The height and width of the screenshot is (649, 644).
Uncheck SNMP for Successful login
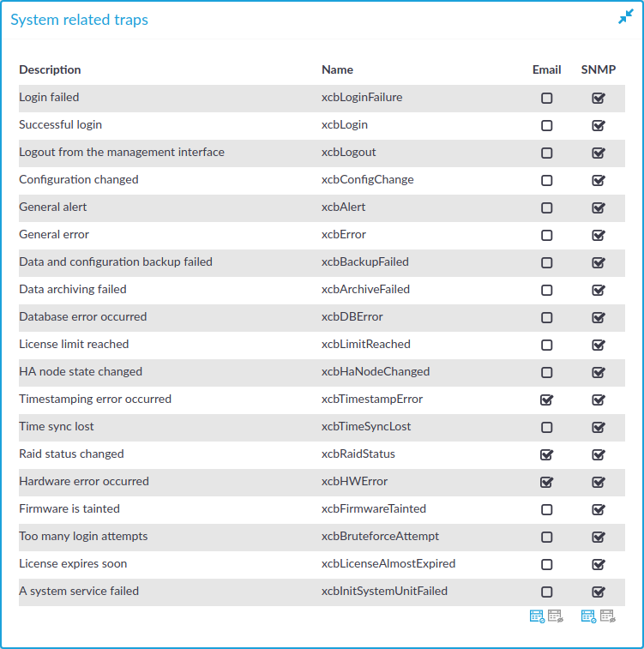click(x=599, y=125)
